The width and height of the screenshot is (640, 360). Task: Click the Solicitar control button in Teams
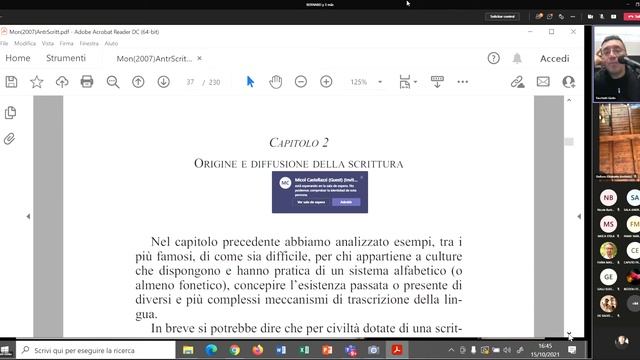point(502,16)
